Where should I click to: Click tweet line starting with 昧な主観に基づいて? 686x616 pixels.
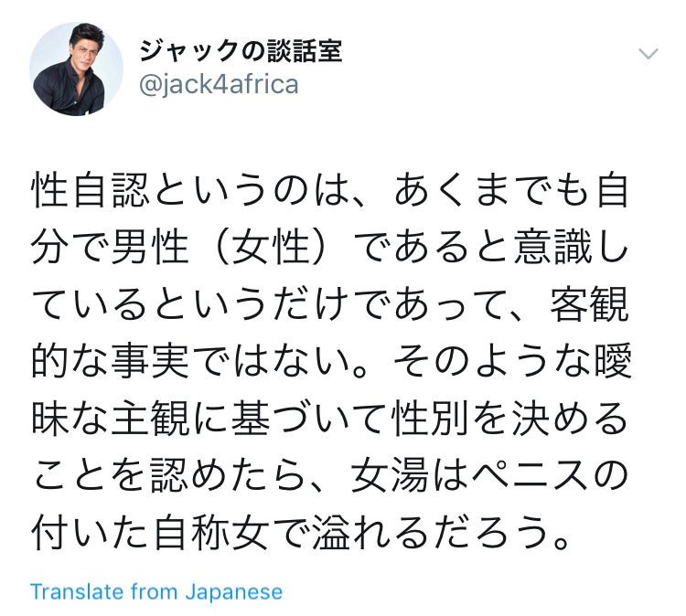point(330,419)
